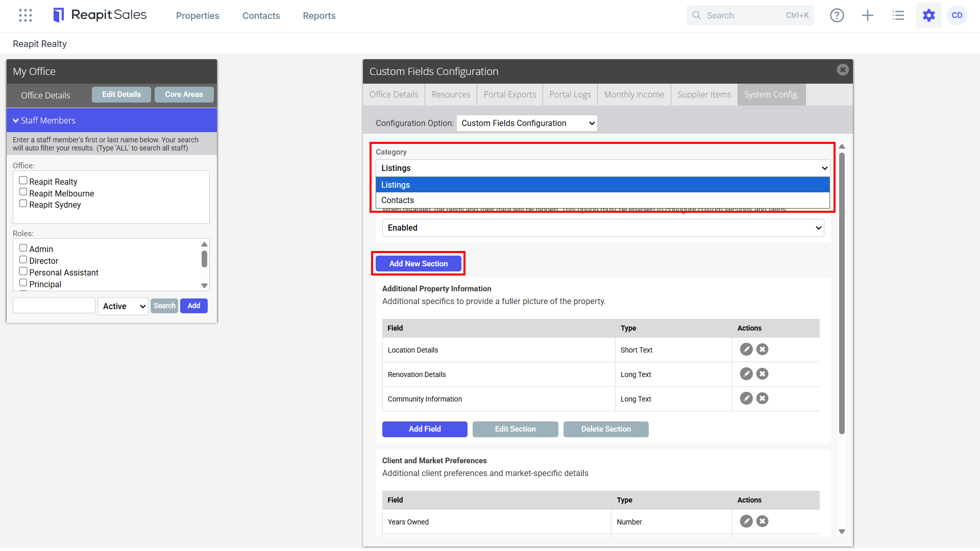Edit the Renovation Details field
The width and height of the screenshot is (980, 551).
[x=746, y=374]
